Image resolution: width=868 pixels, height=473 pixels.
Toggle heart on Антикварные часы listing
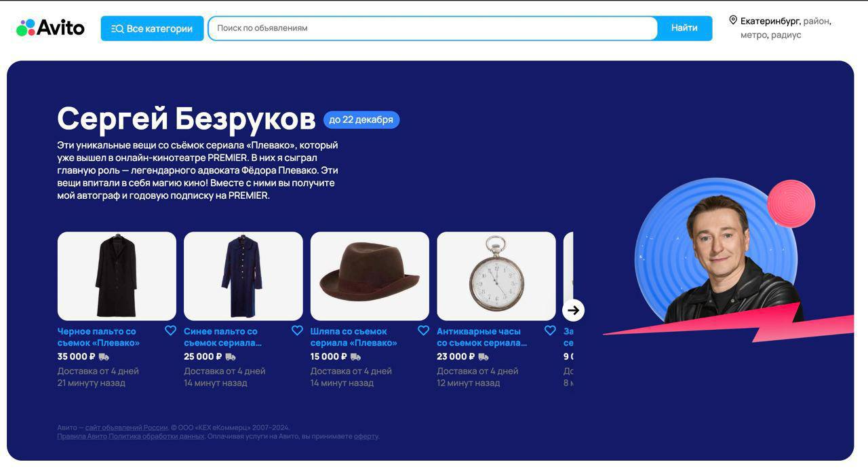550,330
